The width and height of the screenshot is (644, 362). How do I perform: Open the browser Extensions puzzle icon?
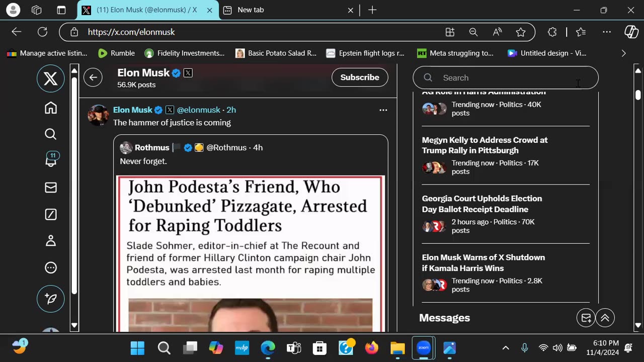click(x=552, y=32)
